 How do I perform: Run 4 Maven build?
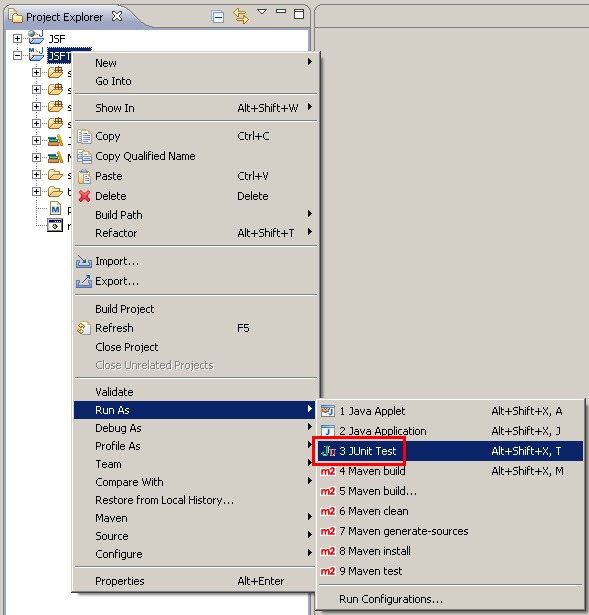pos(451,471)
